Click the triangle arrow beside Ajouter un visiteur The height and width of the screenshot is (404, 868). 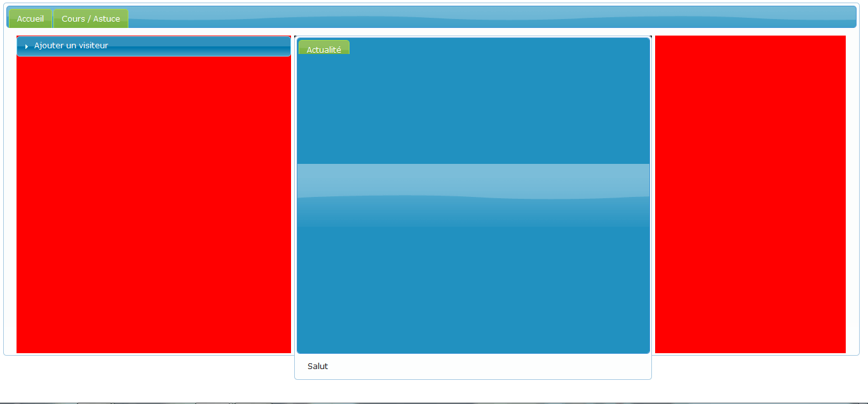tap(27, 46)
